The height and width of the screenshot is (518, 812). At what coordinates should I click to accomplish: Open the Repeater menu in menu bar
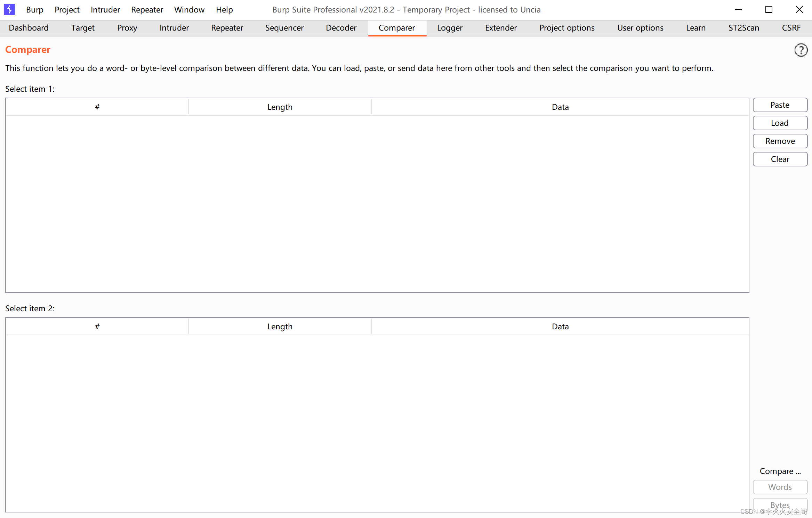147,10
